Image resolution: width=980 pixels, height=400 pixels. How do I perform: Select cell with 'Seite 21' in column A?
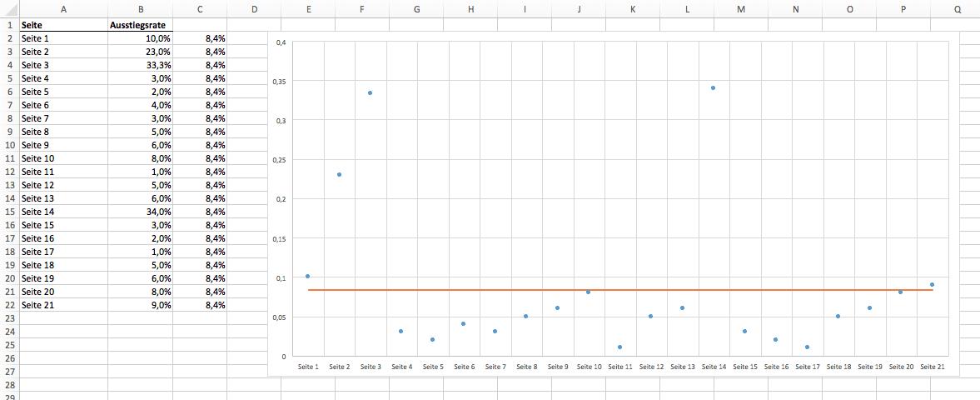point(63,305)
